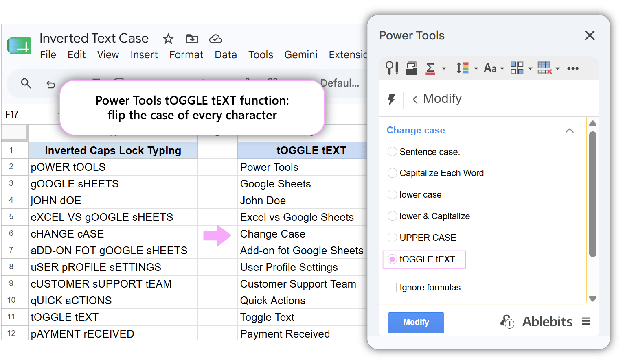The height and width of the screenshot is (364, 625).
Task: Select the Sentence case radio button
Action: [392, 152]
